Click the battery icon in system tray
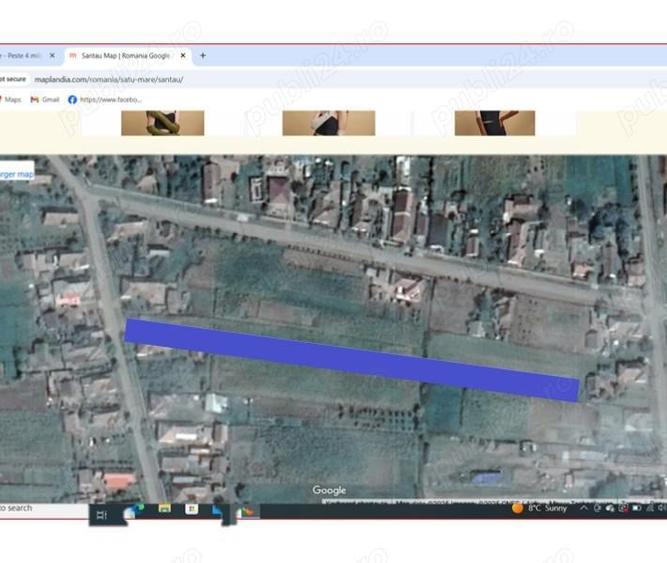Image resolution: width=667 pixels, height=563 pixels. tap(636, 508)
